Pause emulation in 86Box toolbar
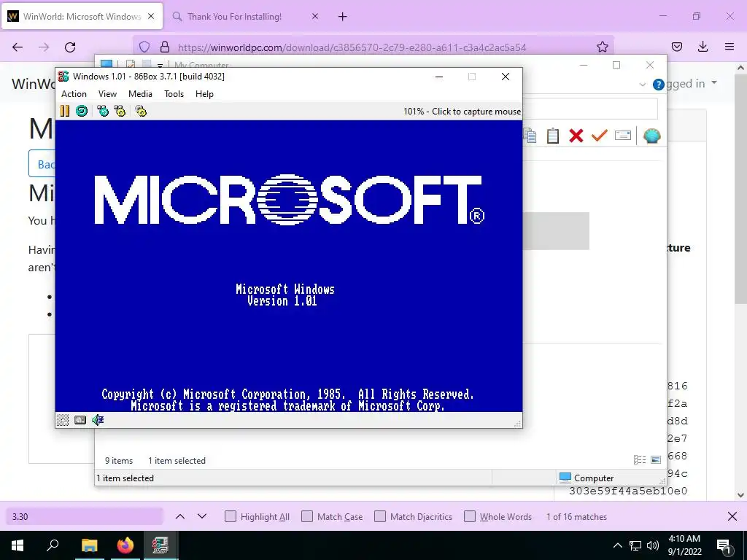Image resolution: width=747 pixels, height=560 pixels. pyautogui.click(x=65, y=111)
